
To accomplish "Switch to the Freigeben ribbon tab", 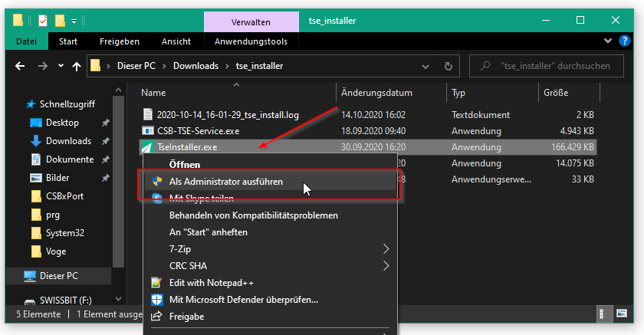I will pyautogui.click(x=120, y=41).
